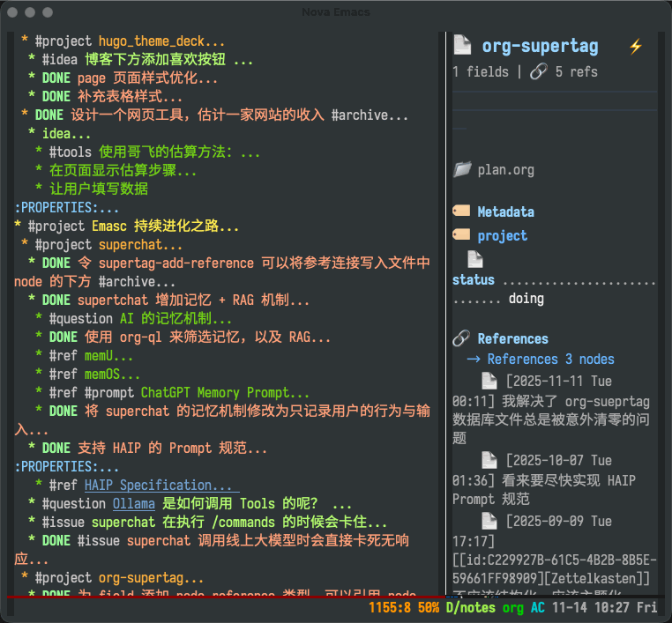Expand the first :PROPERTIES: drawer
Viewport: 672px width, 623px height.
pos(66,208)
